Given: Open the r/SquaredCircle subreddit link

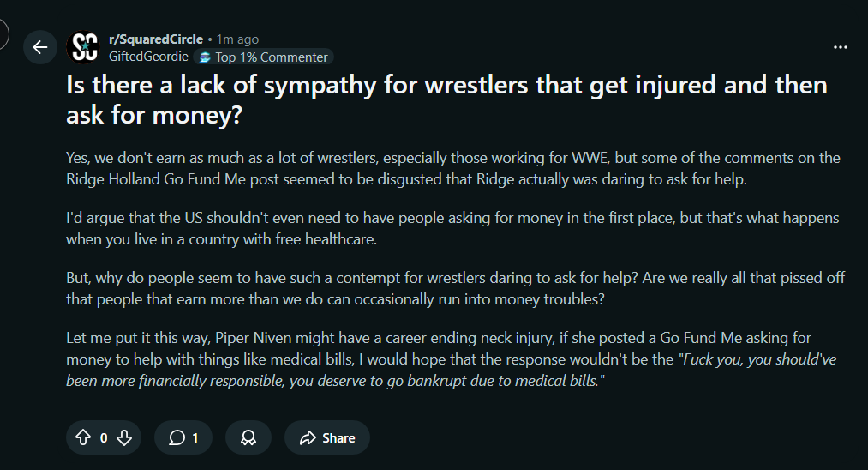Looking at the screenshot, I should [x=156, y=39].
